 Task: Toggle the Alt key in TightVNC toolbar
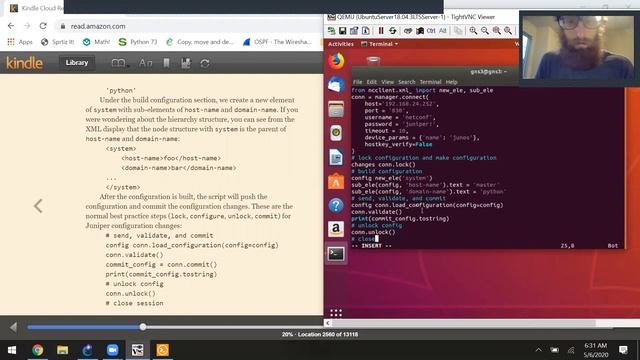click(x=443, y=31)
